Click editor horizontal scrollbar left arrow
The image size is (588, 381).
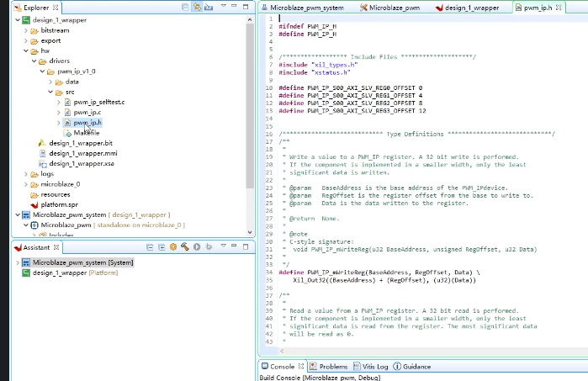click(x=282, y=351)
